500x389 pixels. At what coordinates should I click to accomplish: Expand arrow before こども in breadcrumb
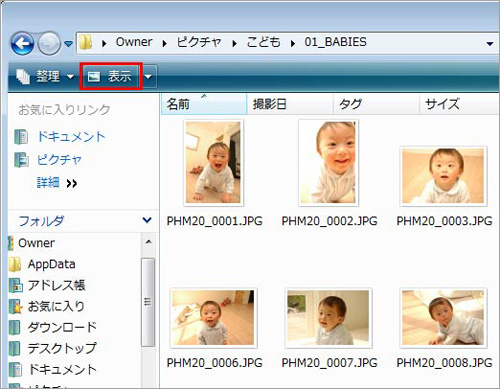click(x=234, y=43)
